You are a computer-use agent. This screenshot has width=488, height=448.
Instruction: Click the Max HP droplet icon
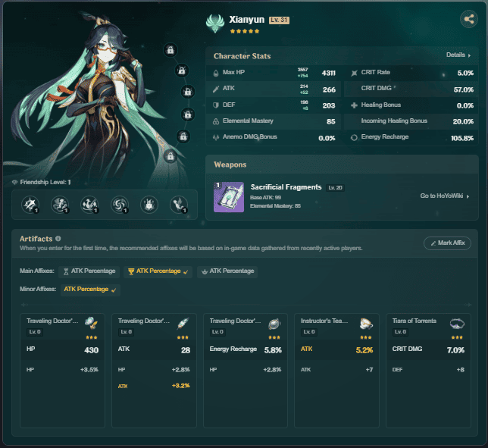(x=216, y=74)
